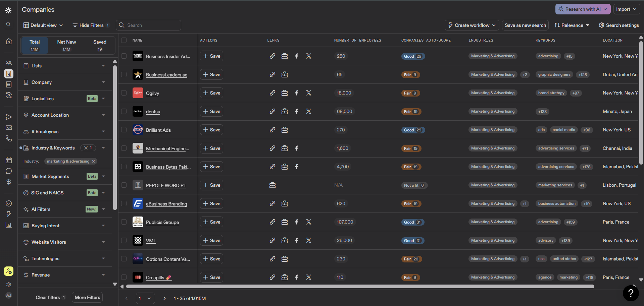This screenshot has width=644, height=306.
Task: Toggle the select-all checkbox in header
Action: click(x=124, y=40)
